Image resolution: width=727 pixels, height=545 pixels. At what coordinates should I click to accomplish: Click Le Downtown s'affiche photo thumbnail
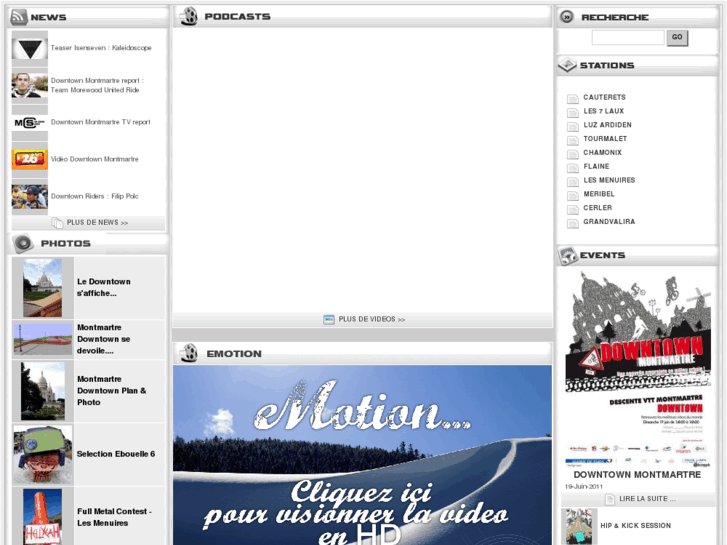43,288
